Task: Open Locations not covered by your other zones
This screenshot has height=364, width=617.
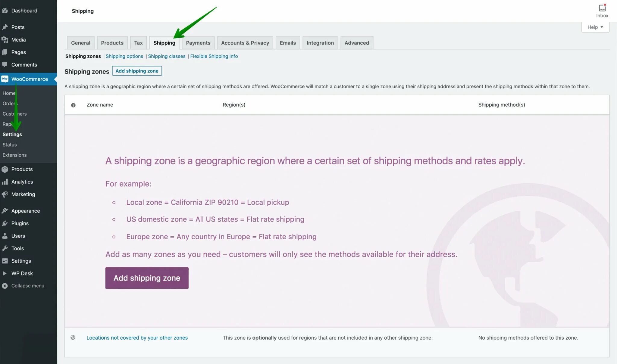Action: [137, 338]
